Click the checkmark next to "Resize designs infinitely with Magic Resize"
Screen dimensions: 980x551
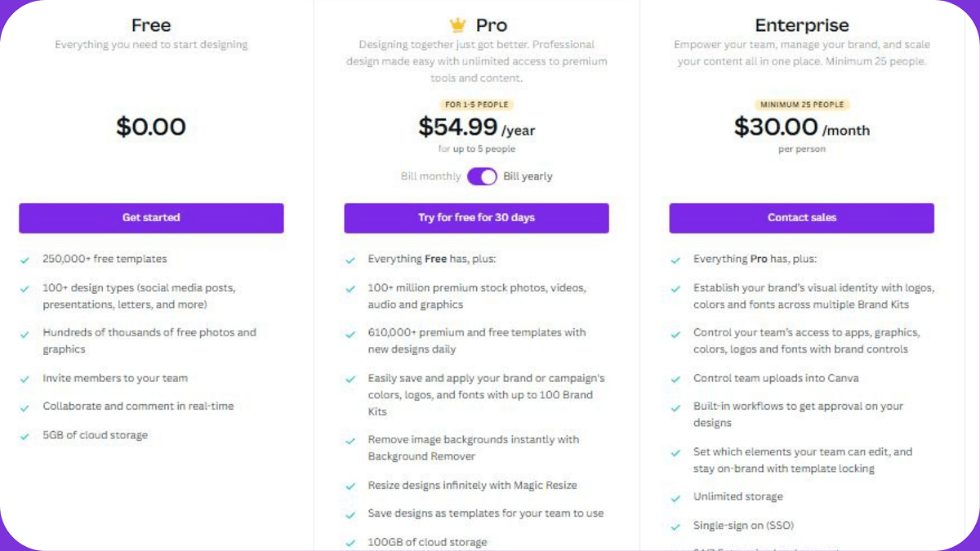point(350,485)
